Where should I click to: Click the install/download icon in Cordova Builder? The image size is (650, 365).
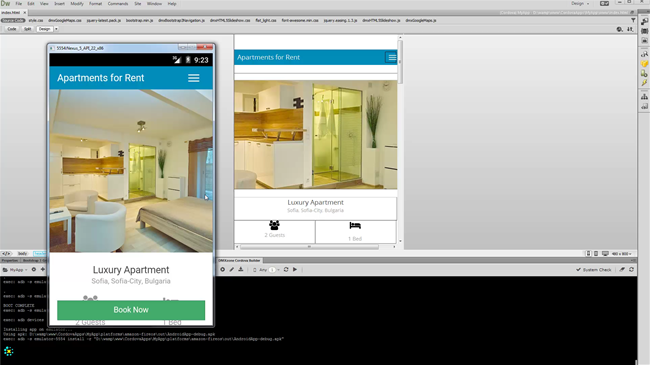240,270
